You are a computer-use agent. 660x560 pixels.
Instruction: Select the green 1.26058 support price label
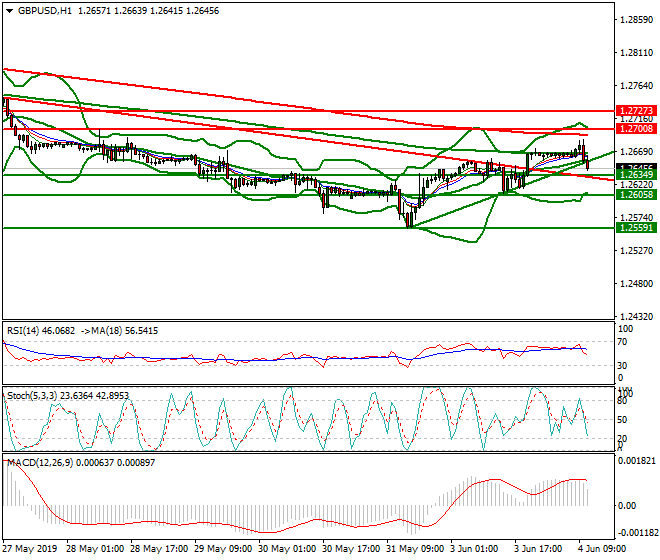[x=636, y=195]
